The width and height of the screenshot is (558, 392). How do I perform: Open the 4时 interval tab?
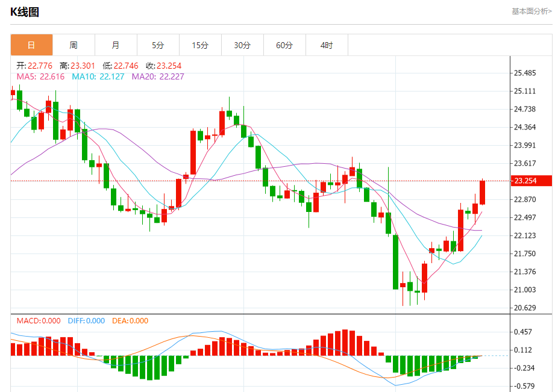pos(327,45)
